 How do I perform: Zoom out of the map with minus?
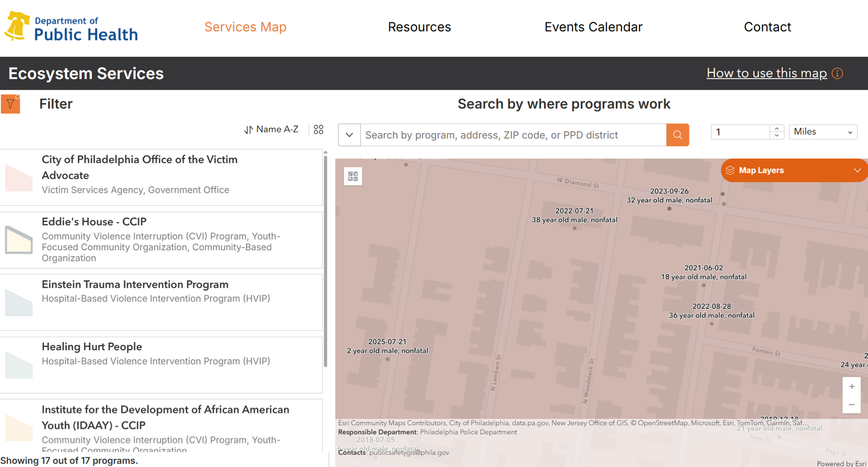click(x=852, y=405)
